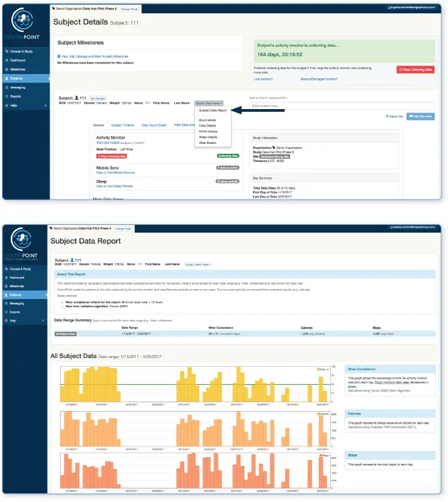Click activity monitor serial number link
The width and height of the screenshot is (448, 502).
click(x=108, y=143)
